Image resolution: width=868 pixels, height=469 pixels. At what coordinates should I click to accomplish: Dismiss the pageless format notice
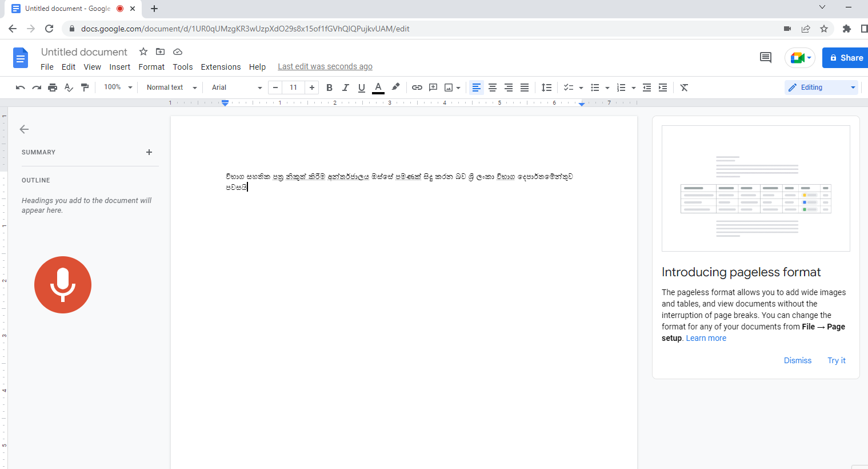pos(797,360)
